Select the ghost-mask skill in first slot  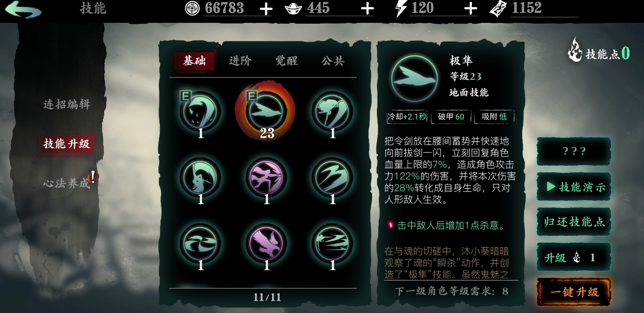tap(201, 112)
